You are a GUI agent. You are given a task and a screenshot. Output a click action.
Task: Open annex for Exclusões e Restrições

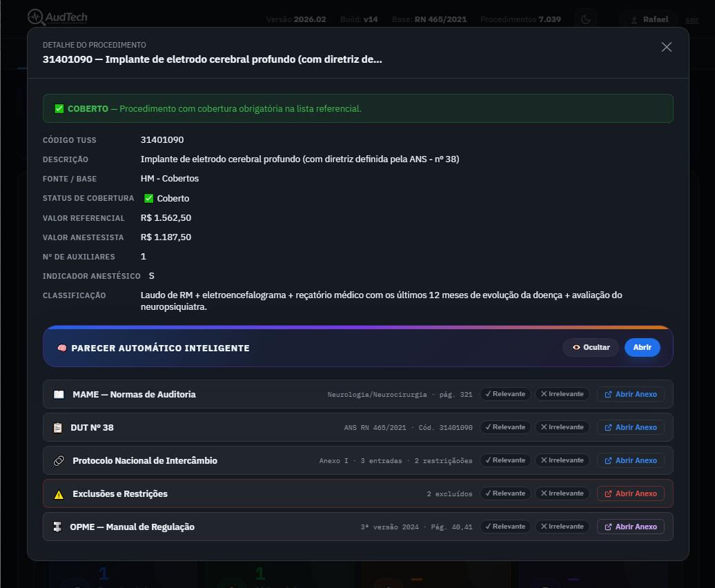coord(631,493)
